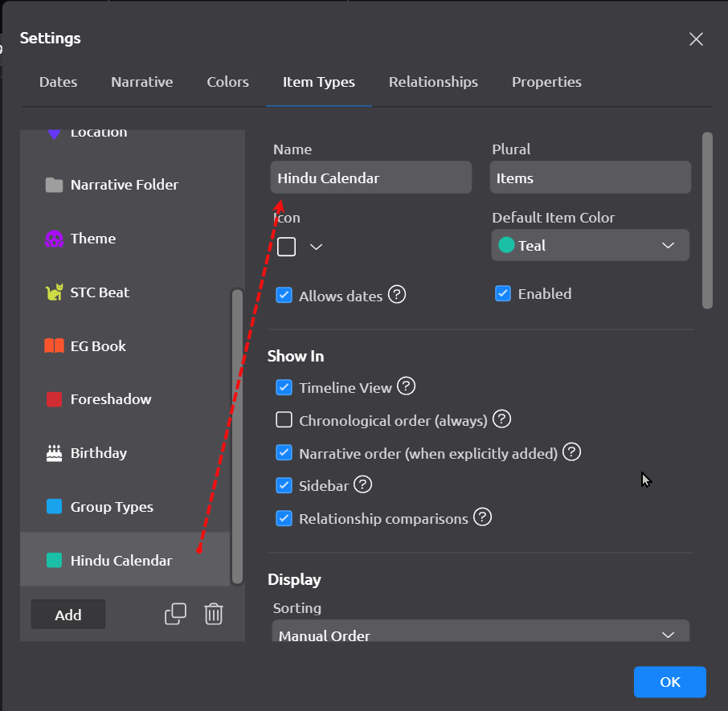Open the Colors tab
This screenshot has height=711, width=728.
[x=227, y=82]
